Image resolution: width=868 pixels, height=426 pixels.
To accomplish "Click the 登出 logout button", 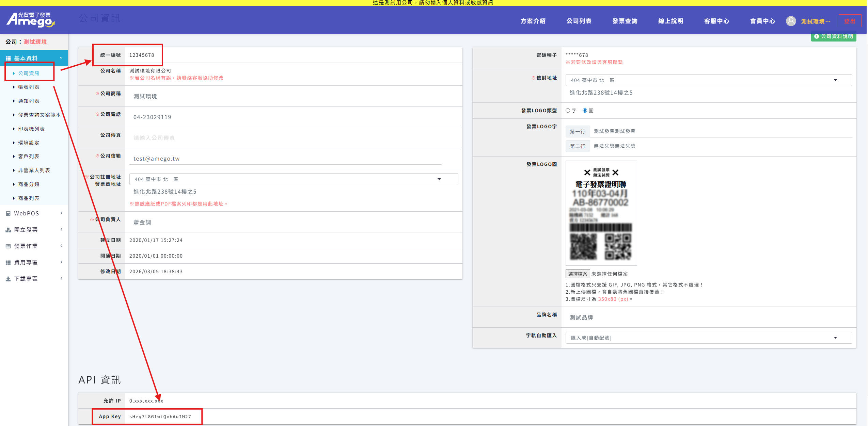I will click(850, 21).
